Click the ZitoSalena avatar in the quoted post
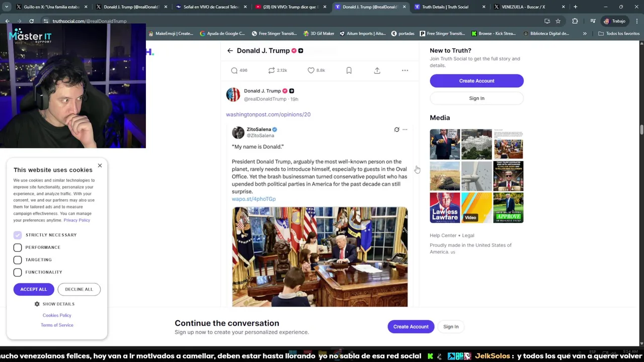The image size is (644, 362). point(238,132)
